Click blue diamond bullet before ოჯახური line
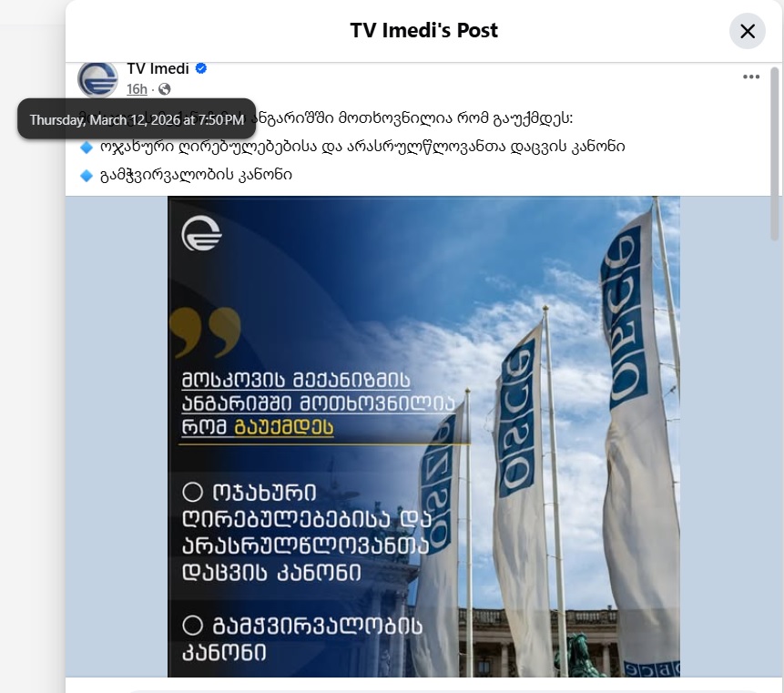This screenshot has width=784, height=693. click(x=87, y=147)
